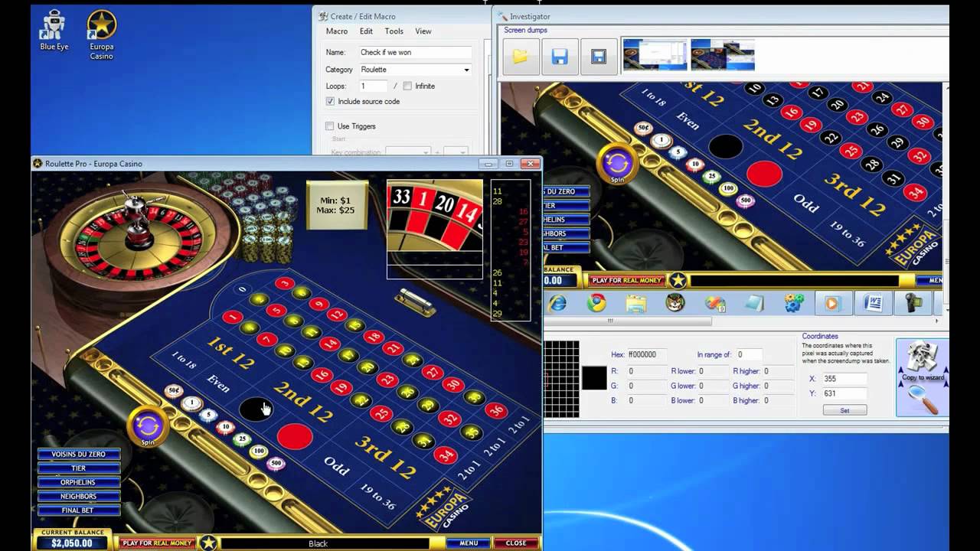Open the View menu
The image size is (980, 551).
(x=423, y=31)
